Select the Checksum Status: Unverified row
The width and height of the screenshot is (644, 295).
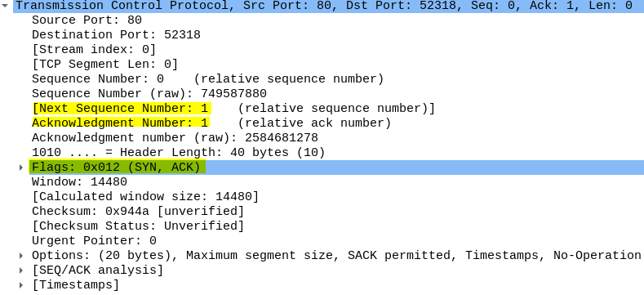(138, 226)
